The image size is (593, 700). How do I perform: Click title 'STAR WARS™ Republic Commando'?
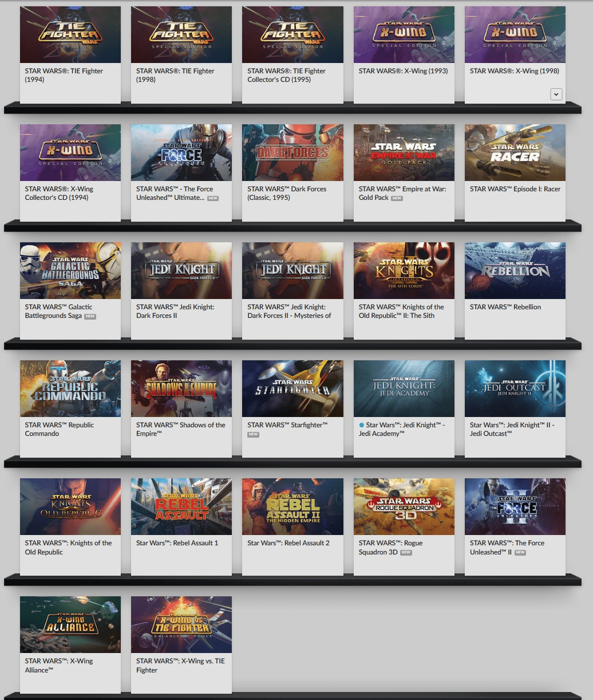click(60, 429)
